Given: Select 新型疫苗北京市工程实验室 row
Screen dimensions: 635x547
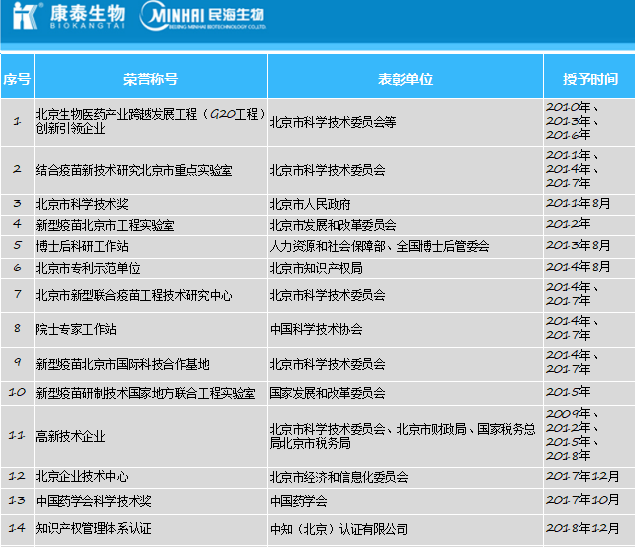Looking at the screenshot, I should [105, 225].
